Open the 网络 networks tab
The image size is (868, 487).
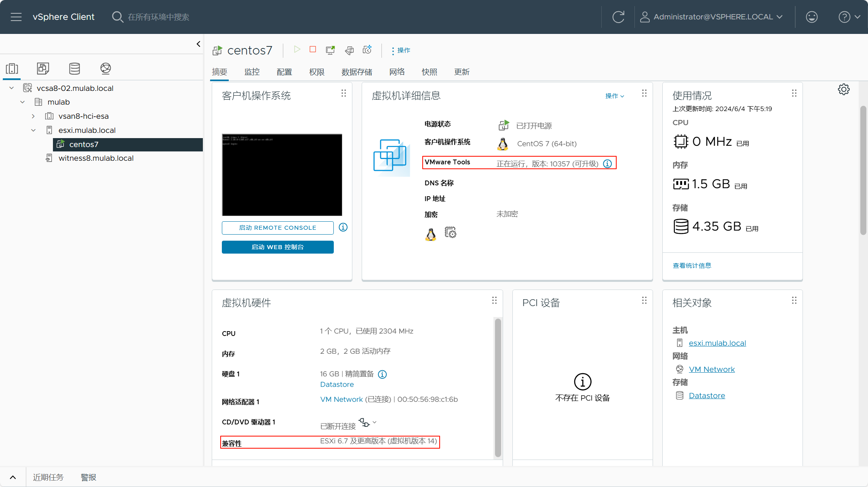(397, 72)
